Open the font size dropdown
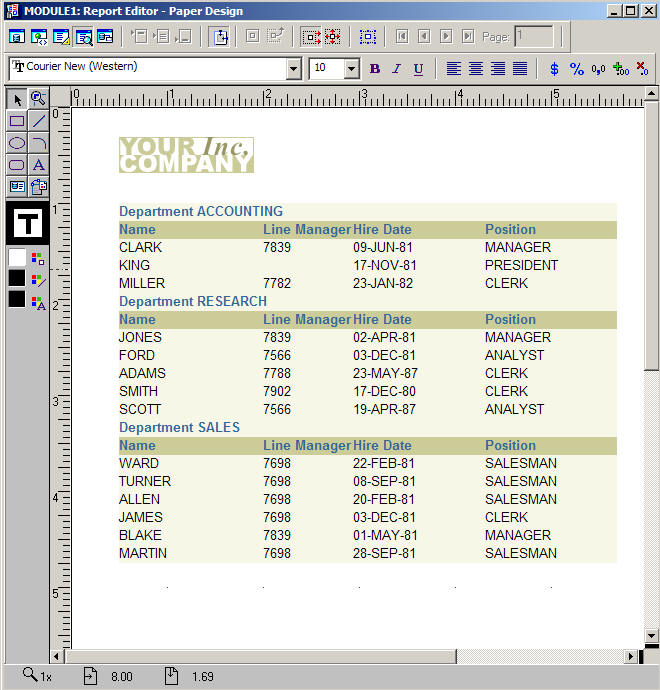 point(351,69)
